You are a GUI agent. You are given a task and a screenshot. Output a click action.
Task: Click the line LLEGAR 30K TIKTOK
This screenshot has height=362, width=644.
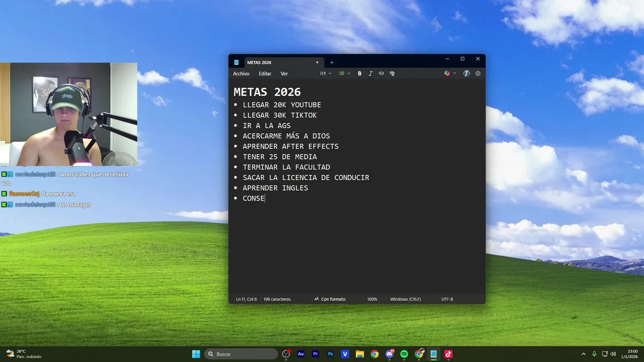[280, 116]
